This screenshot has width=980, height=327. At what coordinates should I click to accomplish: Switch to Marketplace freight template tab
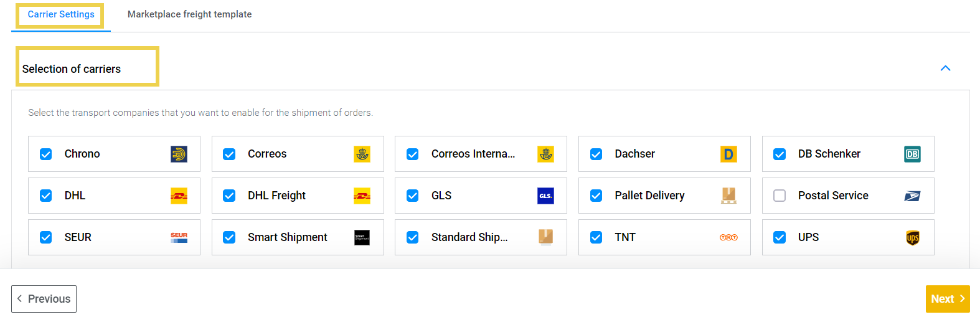pos(189,14)
